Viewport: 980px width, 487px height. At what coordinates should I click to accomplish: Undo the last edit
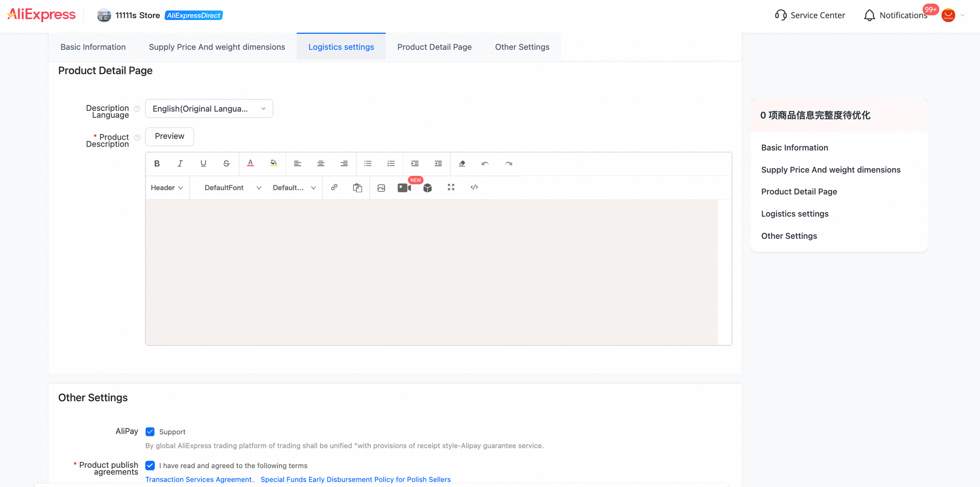pos(485,164)
